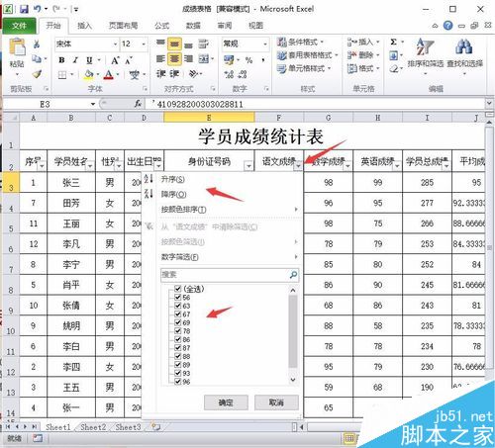Image resolution: width=495 pixels, height=448 pixels.
Task: Apply Italic formatting icon
Action: point(75,60)
